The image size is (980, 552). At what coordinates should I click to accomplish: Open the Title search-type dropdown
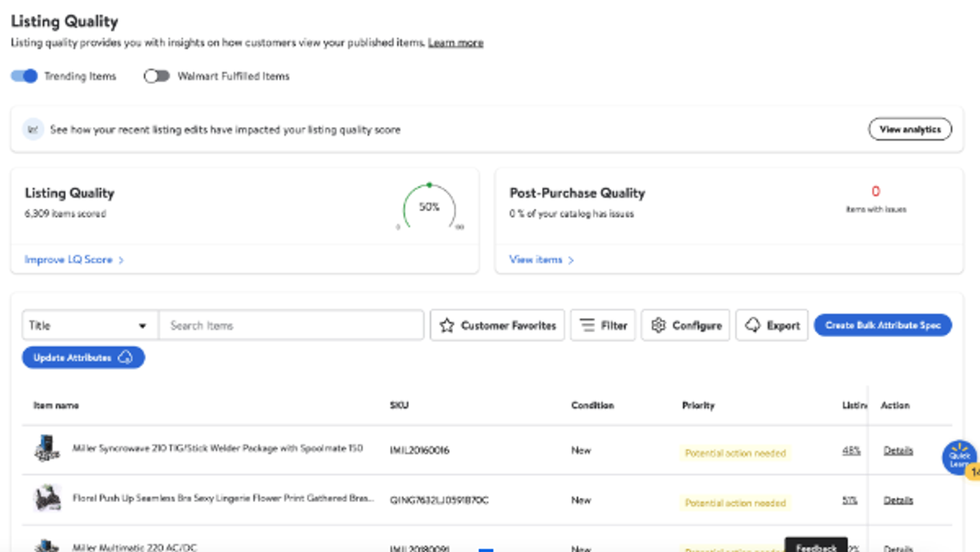point(90,326)
